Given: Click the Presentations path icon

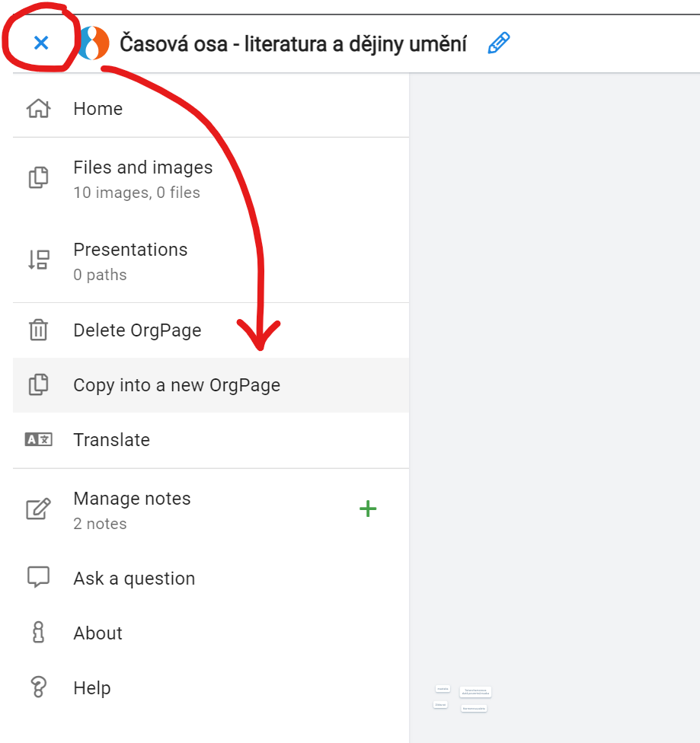Looking at the screenshot, I should pyautogui.click(x=38, y=260).
